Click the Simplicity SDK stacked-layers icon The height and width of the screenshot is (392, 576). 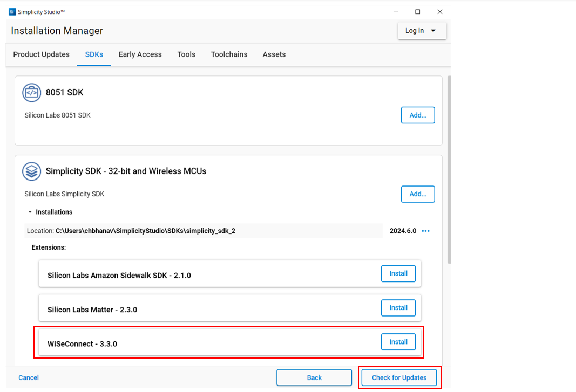(x=31, y=171)
